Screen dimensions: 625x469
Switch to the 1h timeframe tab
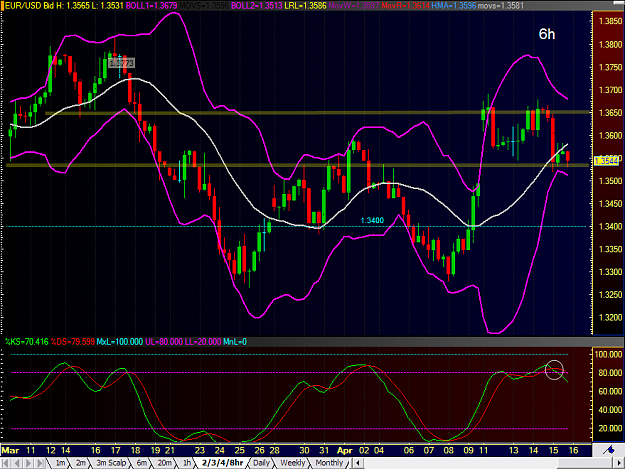pyautogui.click(x=187, y=463)
